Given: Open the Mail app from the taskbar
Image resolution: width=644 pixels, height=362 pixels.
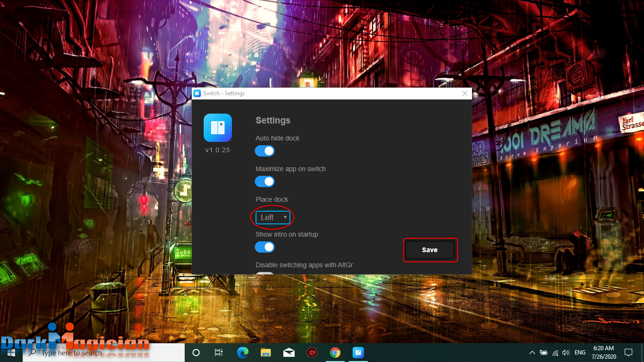Looking at the screenshot, I should 289,353.
